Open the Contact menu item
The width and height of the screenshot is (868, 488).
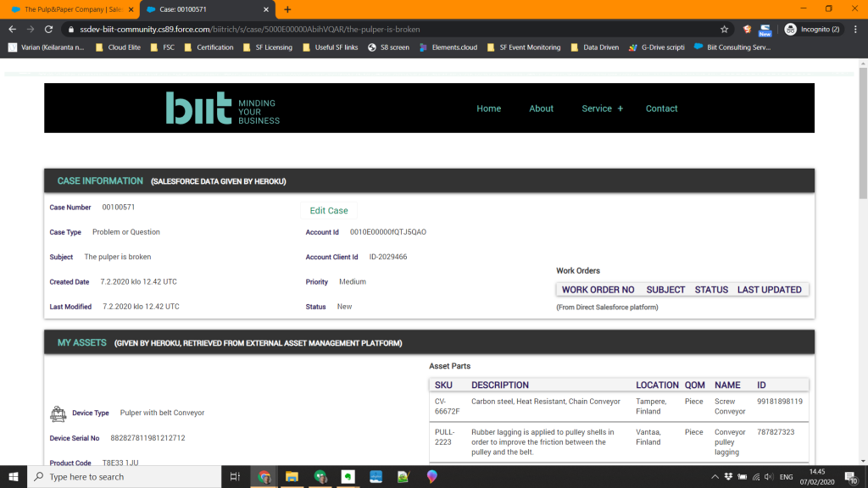coord(661,108)
